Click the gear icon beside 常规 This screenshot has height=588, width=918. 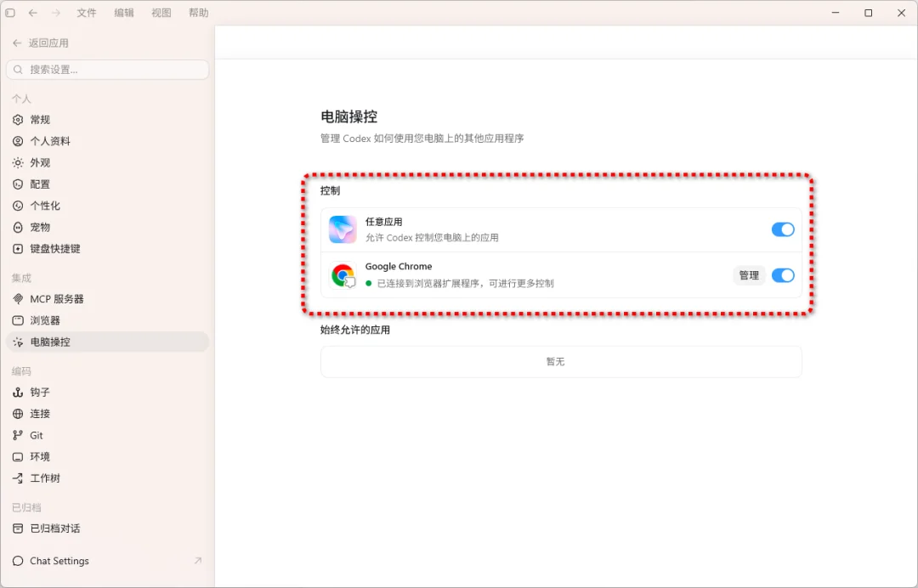[x=18, y=119]
